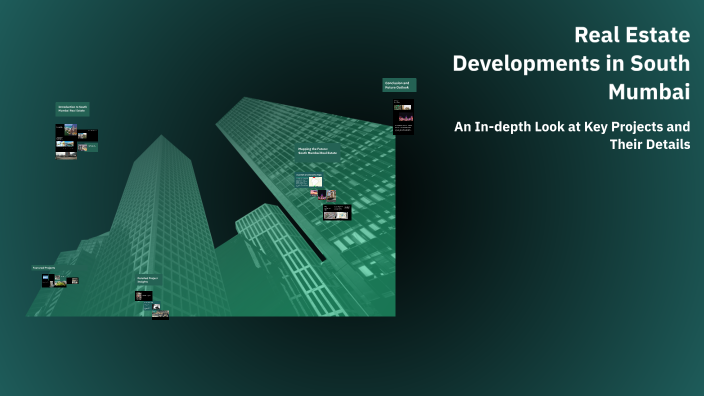The width and height of the screenshot is (704, 396).
Task: Open the 'Introduction to South Mumbai Real Estate' topic
Action: [x=72, y=109]
